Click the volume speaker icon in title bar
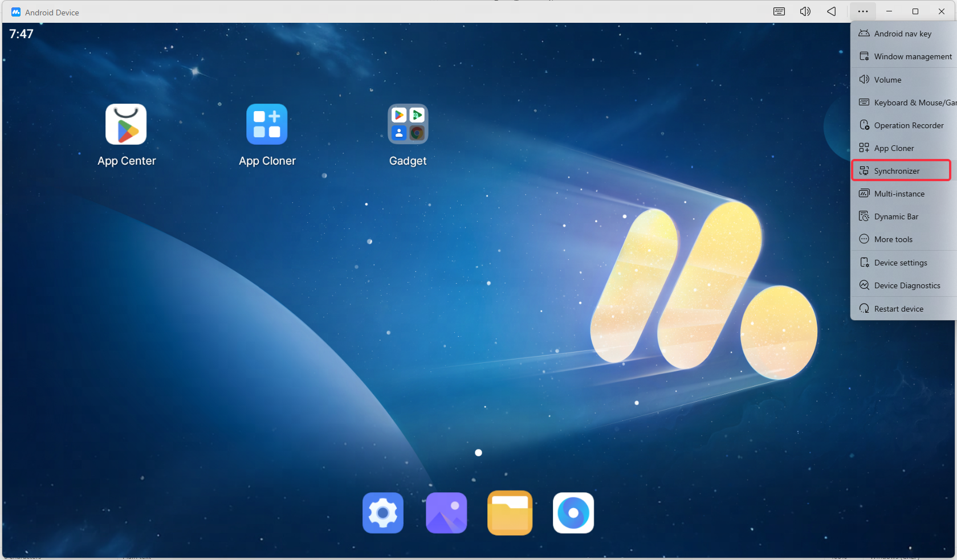Screen dimensions: 957x560 tap(805, 11)
